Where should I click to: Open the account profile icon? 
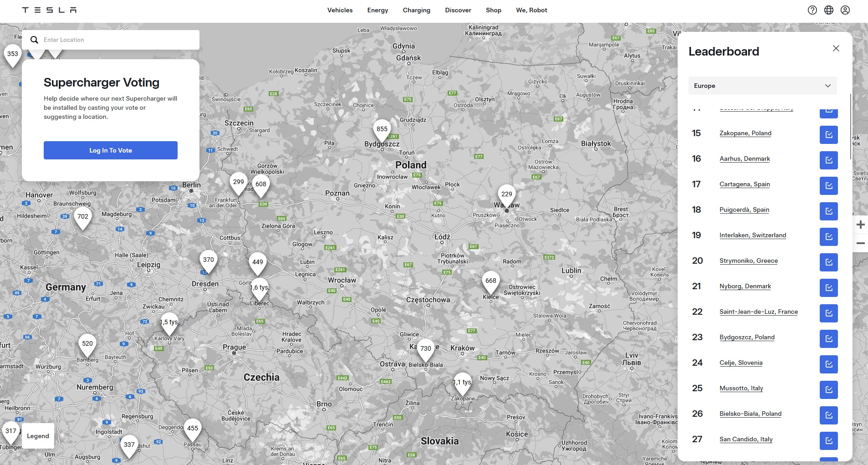845,10
